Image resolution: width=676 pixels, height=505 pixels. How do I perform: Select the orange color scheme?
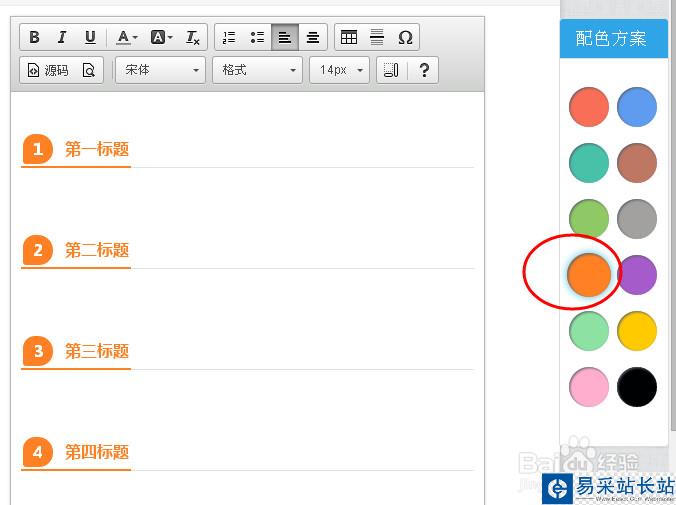click(589, 275)
